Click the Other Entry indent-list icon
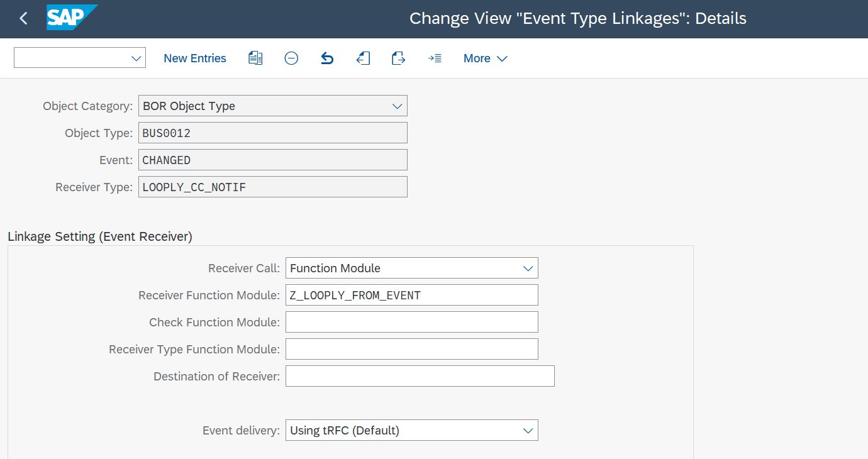Image resolution: width=868 pixels, height=459 pixels. (435, 58)
